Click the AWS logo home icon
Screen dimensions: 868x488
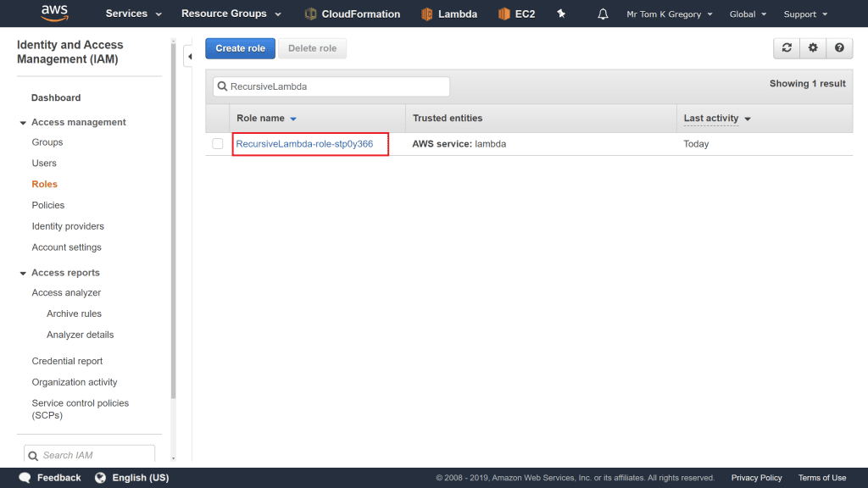pos(54,14)
